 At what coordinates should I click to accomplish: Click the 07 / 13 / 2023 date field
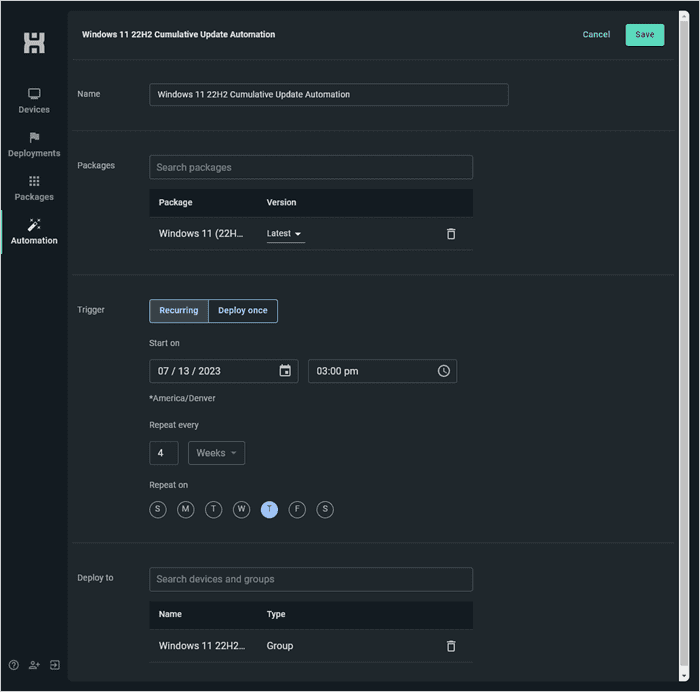[224, 371]
